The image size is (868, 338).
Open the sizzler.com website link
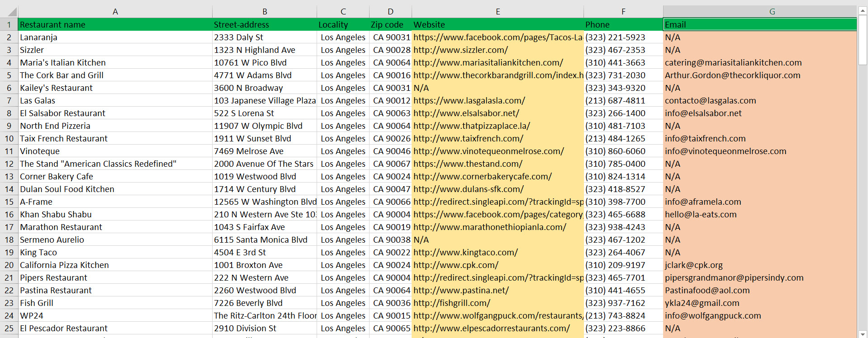pos(460,50)
